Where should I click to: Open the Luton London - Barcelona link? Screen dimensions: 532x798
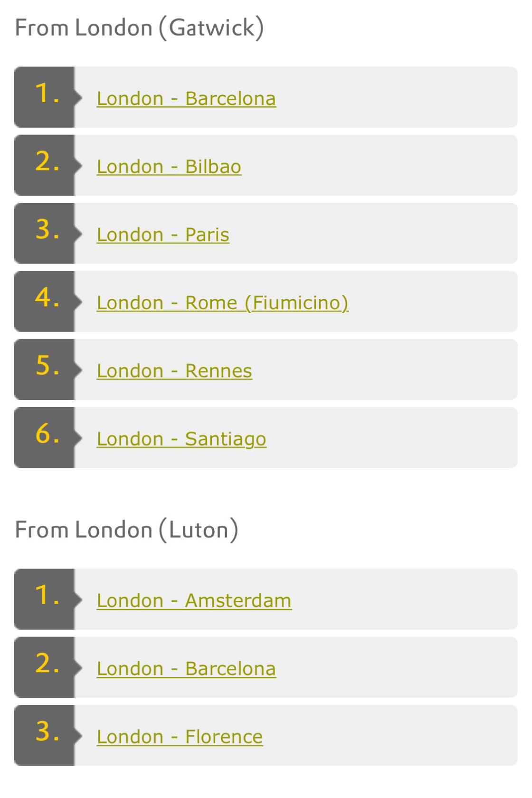(x=186, y=669)
